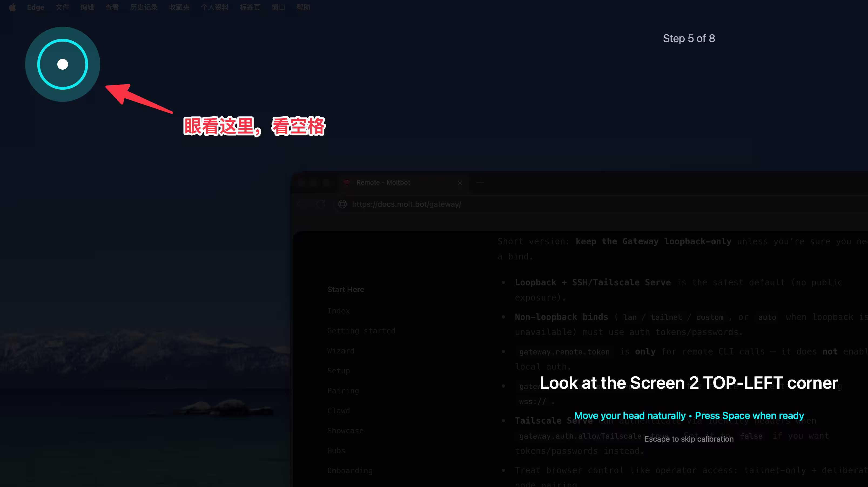This screenshot has width=868, height=487.
Task: Open the Edge app menu
Action: tap(35, 7)
